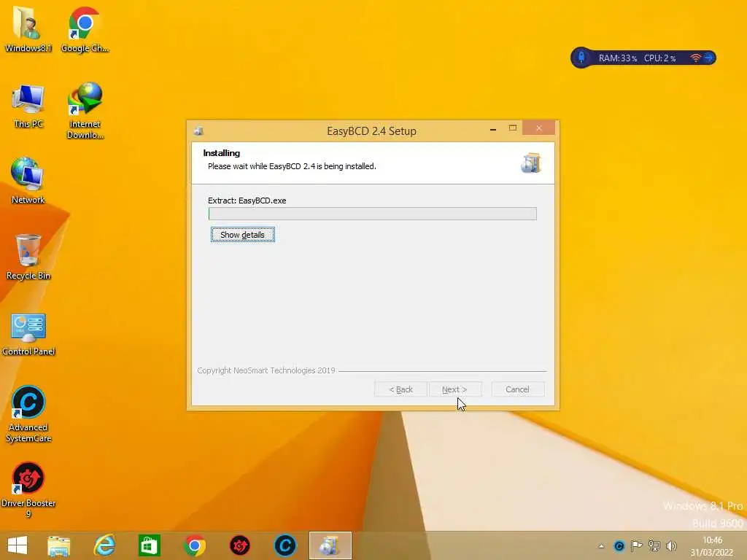Viewport: 747px width, 560px height.
Task: Open the This PC desktop icon
Action: pyautogui.click(x=28, y=106)
